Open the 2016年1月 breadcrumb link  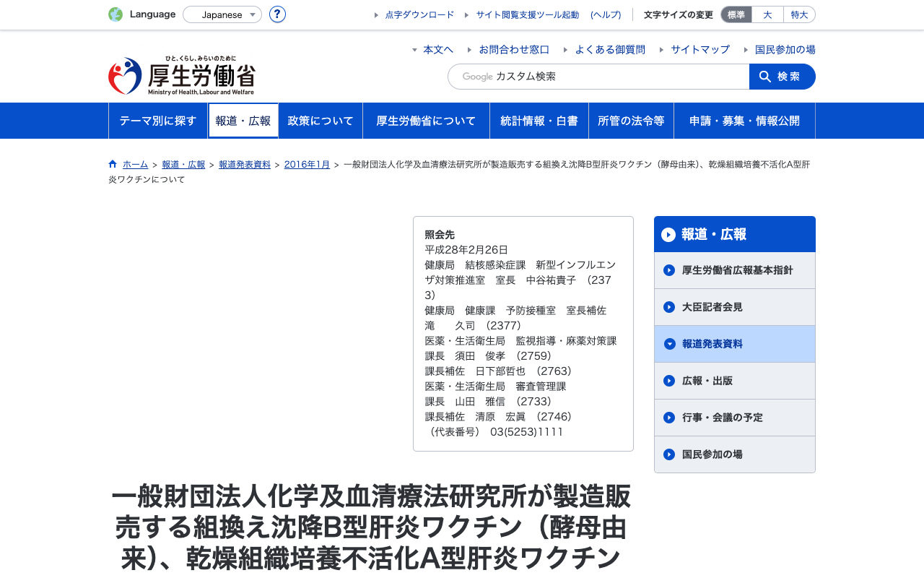click(307, 164)
